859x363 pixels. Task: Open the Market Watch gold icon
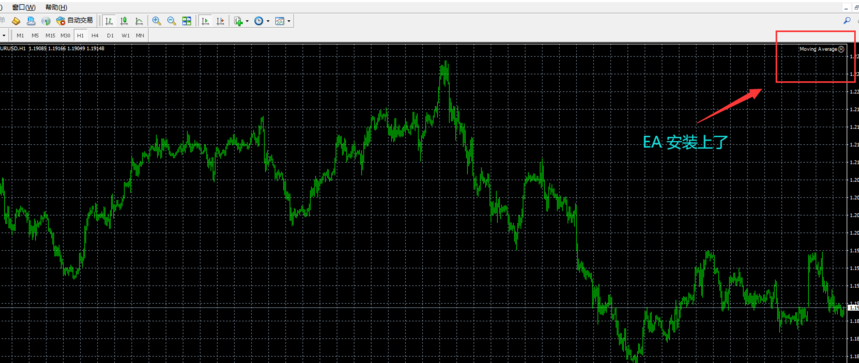pyautogui.click(x=16, y=21)
